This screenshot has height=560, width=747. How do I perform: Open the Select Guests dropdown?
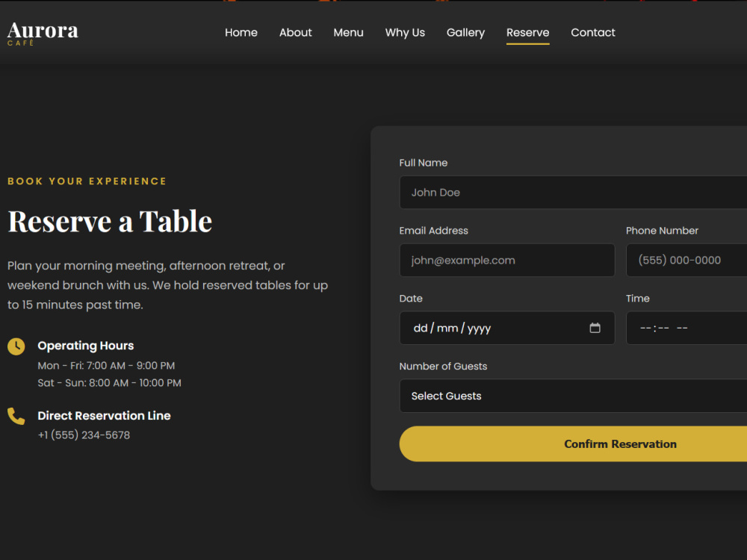pos(573,396)
